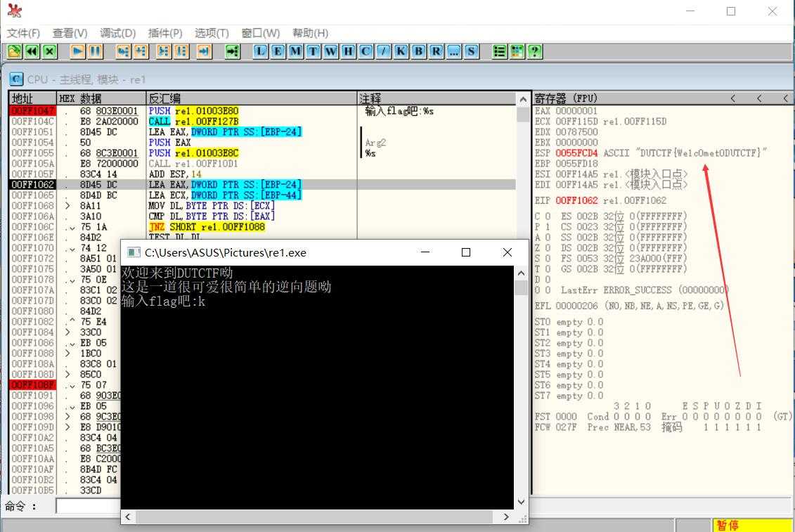The width and height of the screenshot is (795, 532).
Task: Click the 地址 column header
Action: click(33, 98)
